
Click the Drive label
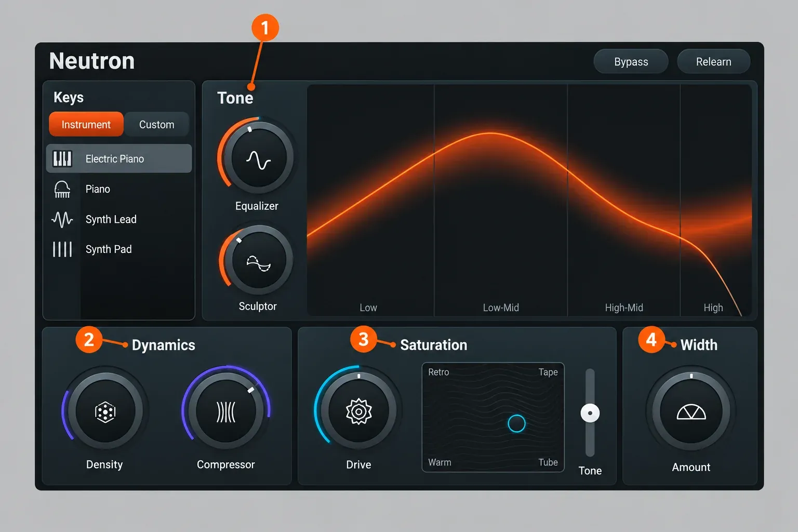[358, 464]
